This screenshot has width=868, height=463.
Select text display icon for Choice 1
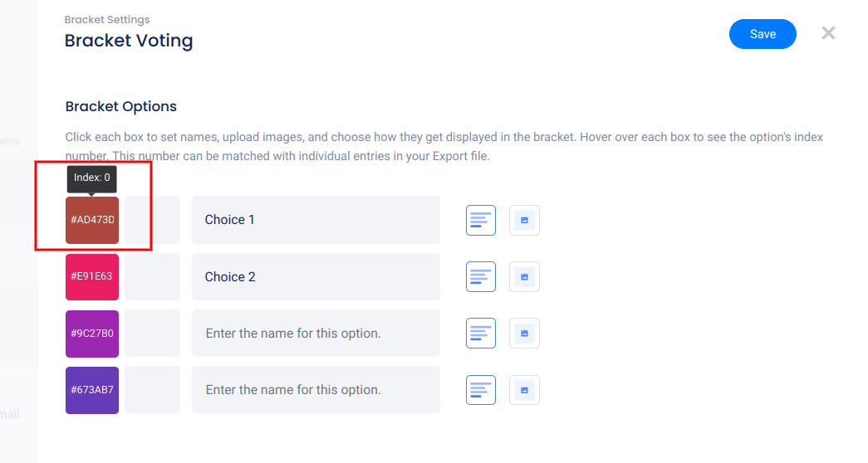(x=481, y=221)
